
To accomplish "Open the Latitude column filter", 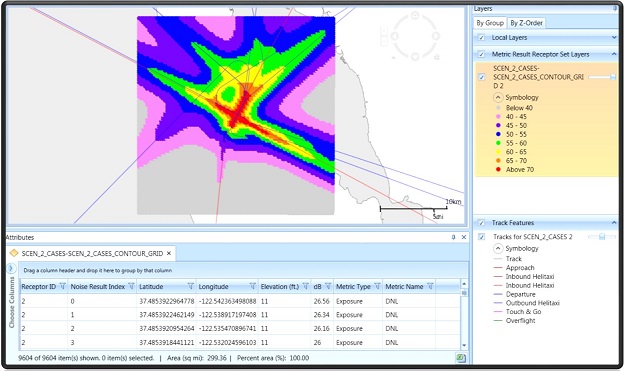I will click(x=191, y=286).
